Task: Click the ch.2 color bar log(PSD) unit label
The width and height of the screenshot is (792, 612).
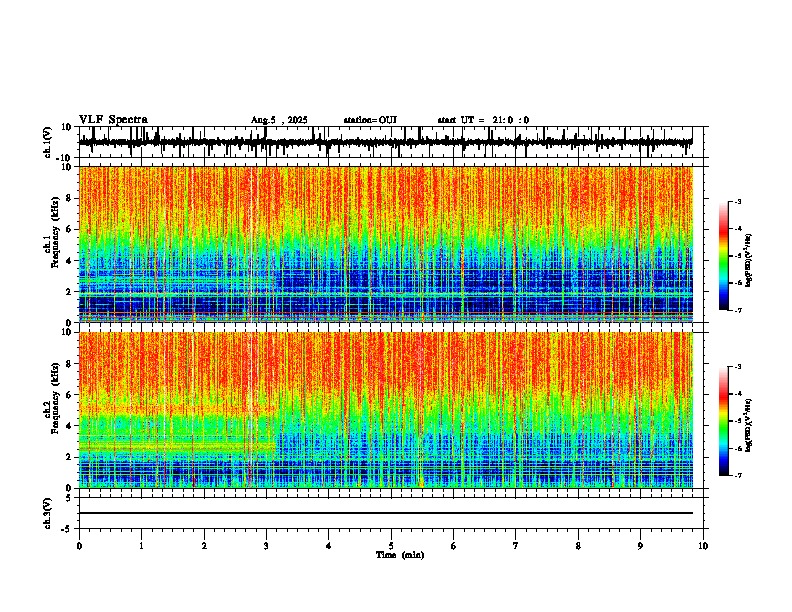Action: (x=749, y=426)
